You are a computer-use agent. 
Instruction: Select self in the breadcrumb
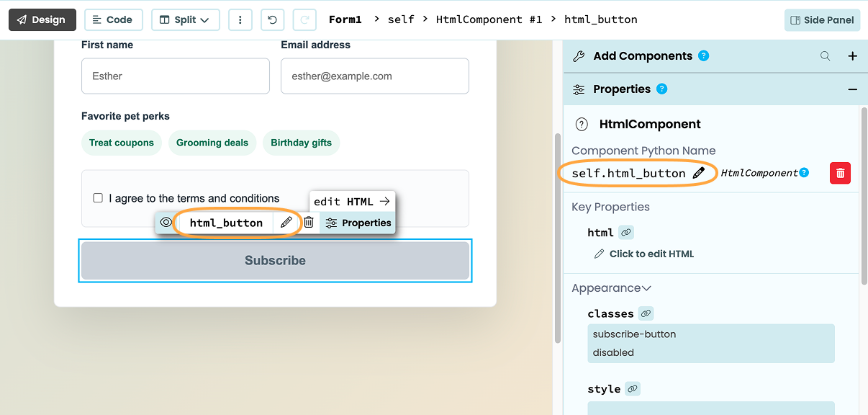tap(401, 19)
